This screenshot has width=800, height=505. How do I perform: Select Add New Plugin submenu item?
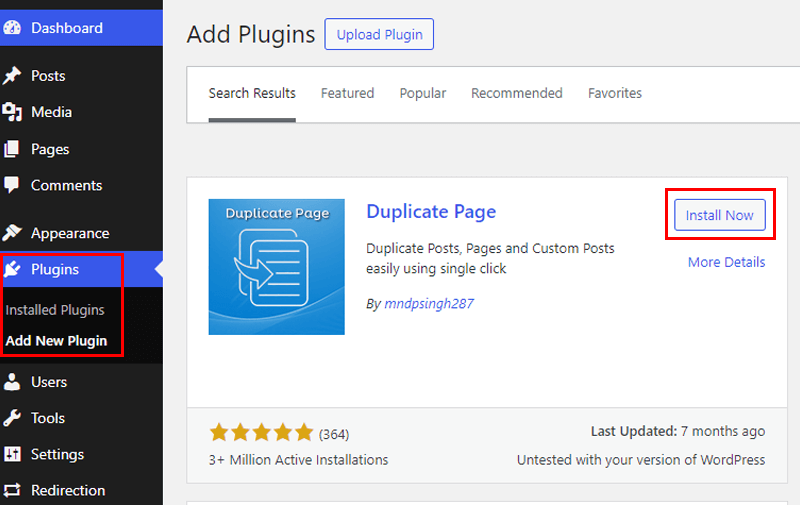56,340
